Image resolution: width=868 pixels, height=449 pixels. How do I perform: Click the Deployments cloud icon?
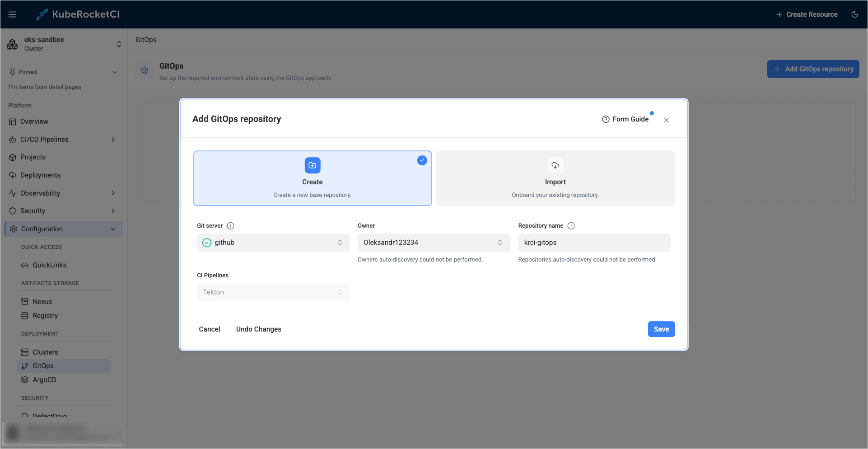click(13, 175)
